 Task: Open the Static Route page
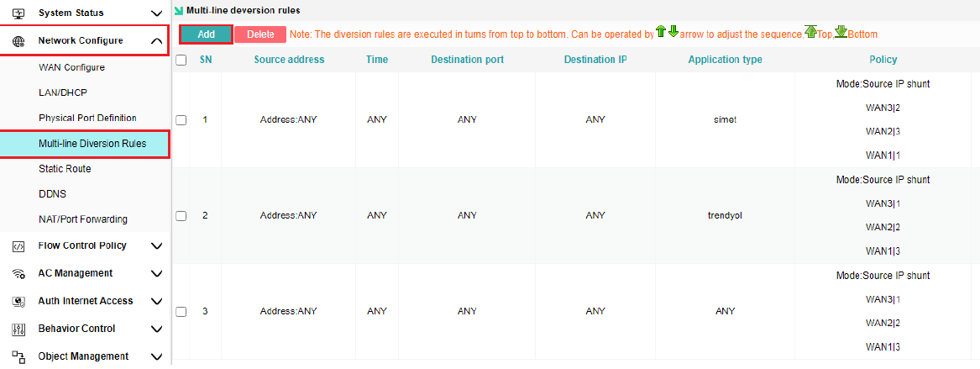tap(65, 169)
